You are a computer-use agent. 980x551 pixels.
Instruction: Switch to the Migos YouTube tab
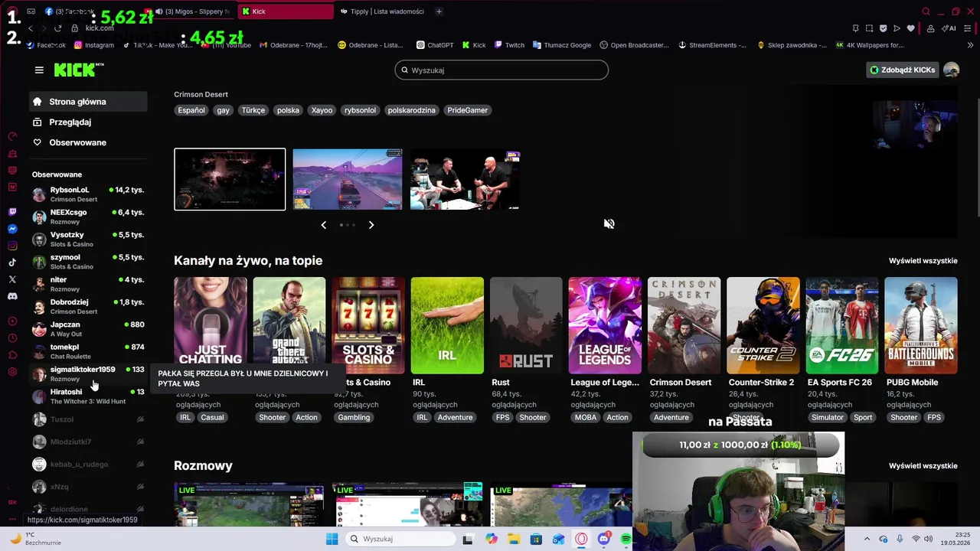point(191,11)
